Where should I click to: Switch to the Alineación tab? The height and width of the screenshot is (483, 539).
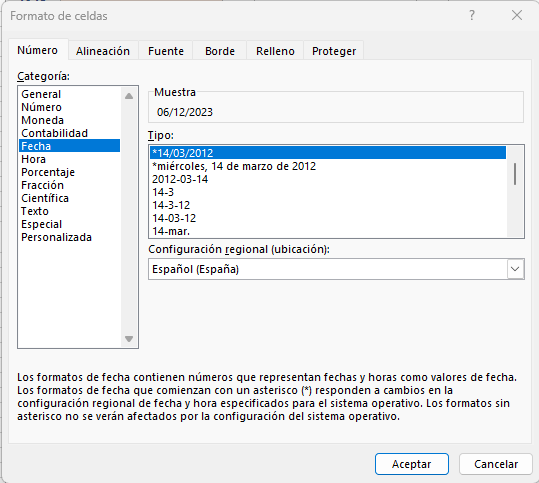pyautogui.click(x=103, y=51)
